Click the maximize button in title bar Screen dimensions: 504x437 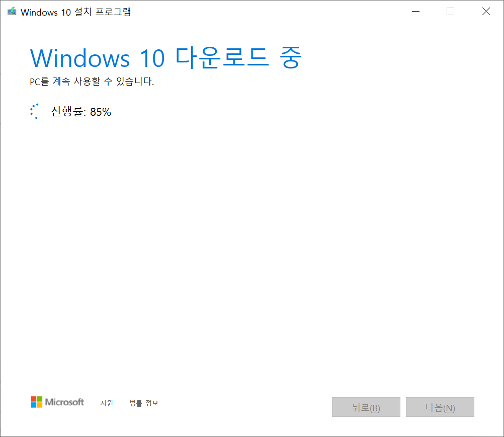pyautogui.click(x=451, y=12)
